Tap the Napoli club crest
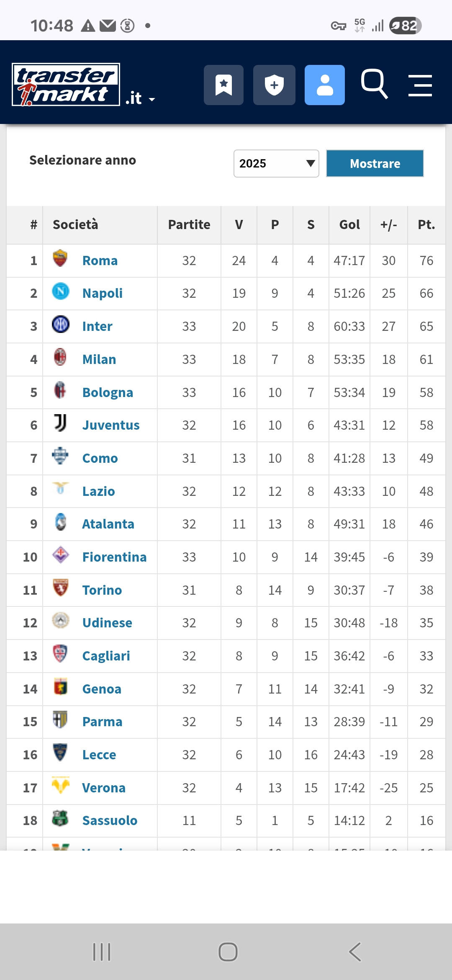Screen dimensions: 452x980 [x=60, y=291]
